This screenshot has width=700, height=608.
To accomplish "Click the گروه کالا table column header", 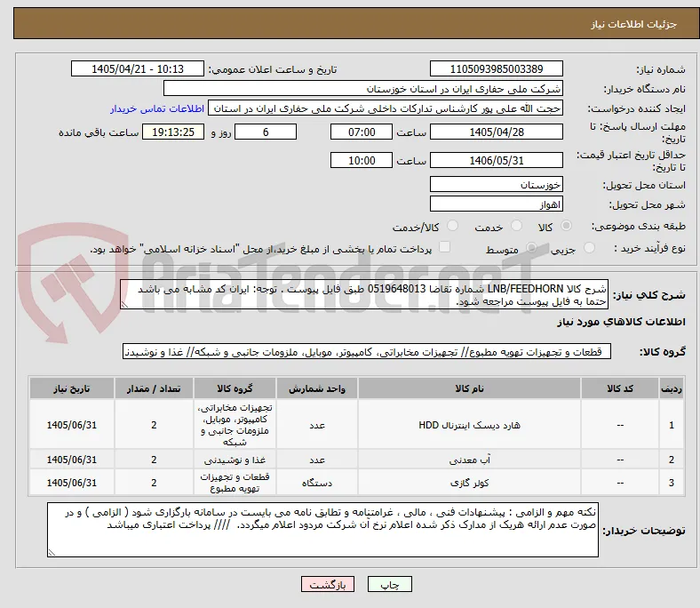I will point(235,388).
